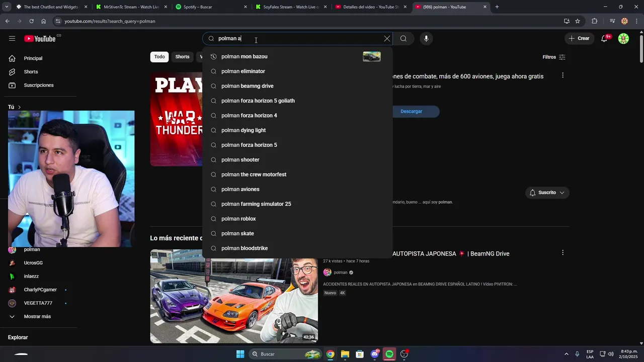The width and height of the screenshot is (644, 362).
Task: Open the VEGETTA777 subscription channel
Action: (38, 303)
